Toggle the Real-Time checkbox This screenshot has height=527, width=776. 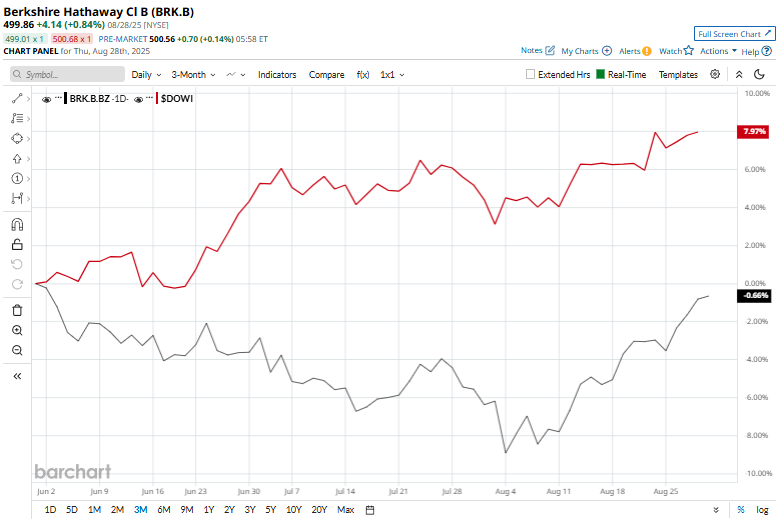(600, 74)
